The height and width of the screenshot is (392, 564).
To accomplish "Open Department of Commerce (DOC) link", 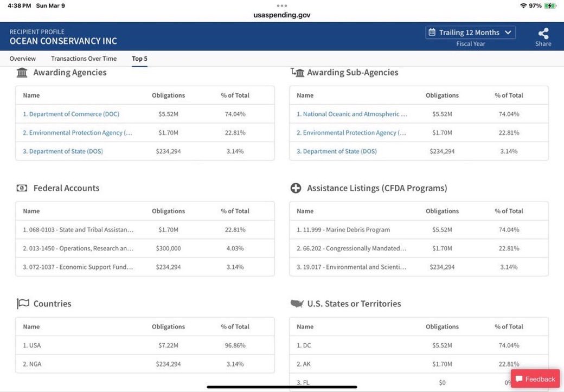I will click(71, 114).
